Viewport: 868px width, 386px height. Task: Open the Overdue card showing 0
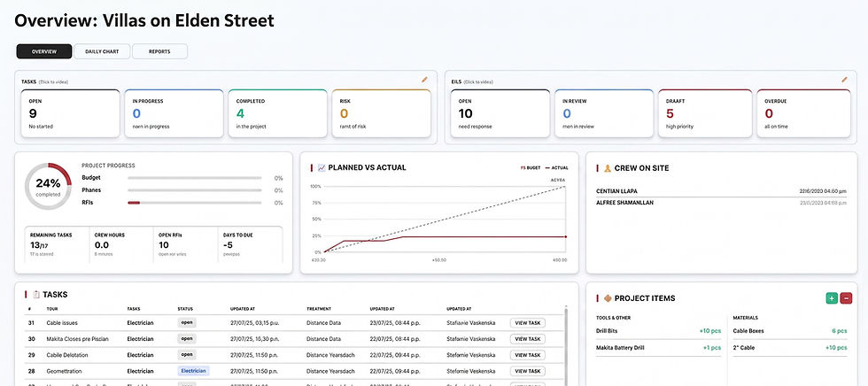tap(803, 113)
